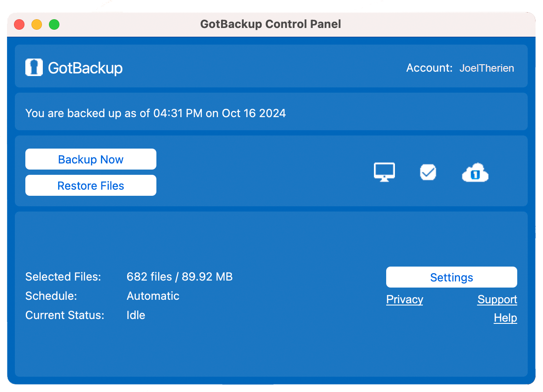Click the 'Selected Files:' label

(63, 277)
